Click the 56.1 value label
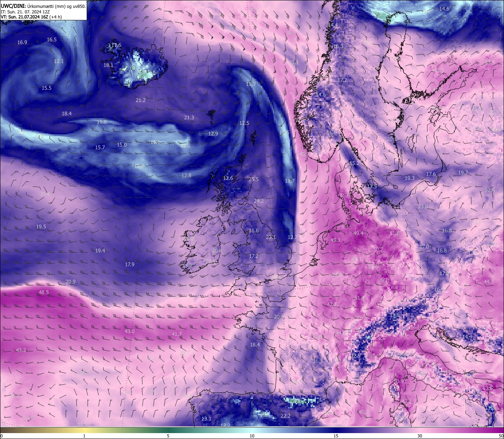This screenshot has height=439, width=504. pos(385,281)
